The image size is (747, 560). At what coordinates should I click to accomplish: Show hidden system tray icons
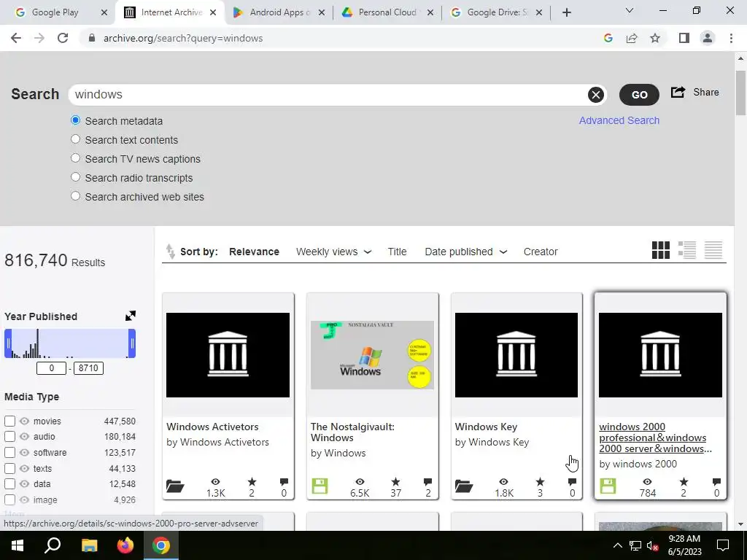coord(617,545)
